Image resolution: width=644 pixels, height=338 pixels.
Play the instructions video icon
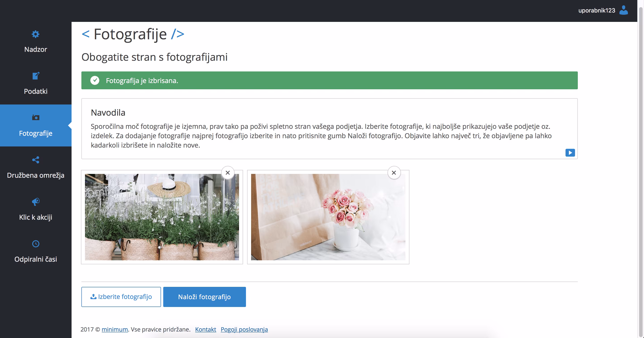(x=570, y=152)
